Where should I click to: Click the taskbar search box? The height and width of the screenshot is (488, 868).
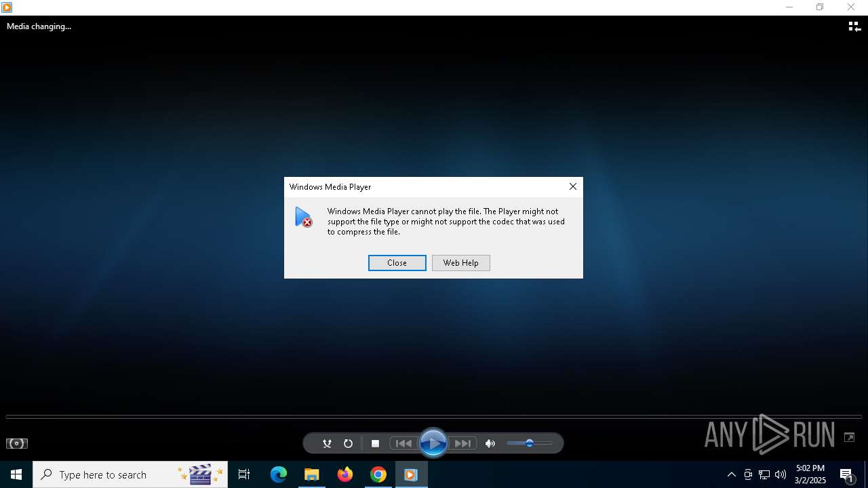coord(130,474)
